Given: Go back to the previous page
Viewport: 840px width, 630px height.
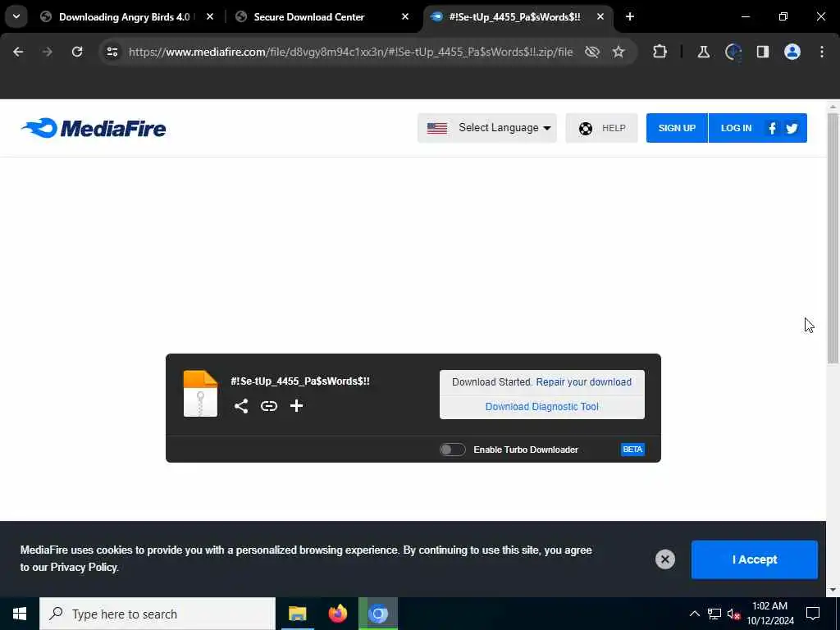Looking at the screenshot, I should (x=18, y=52).
